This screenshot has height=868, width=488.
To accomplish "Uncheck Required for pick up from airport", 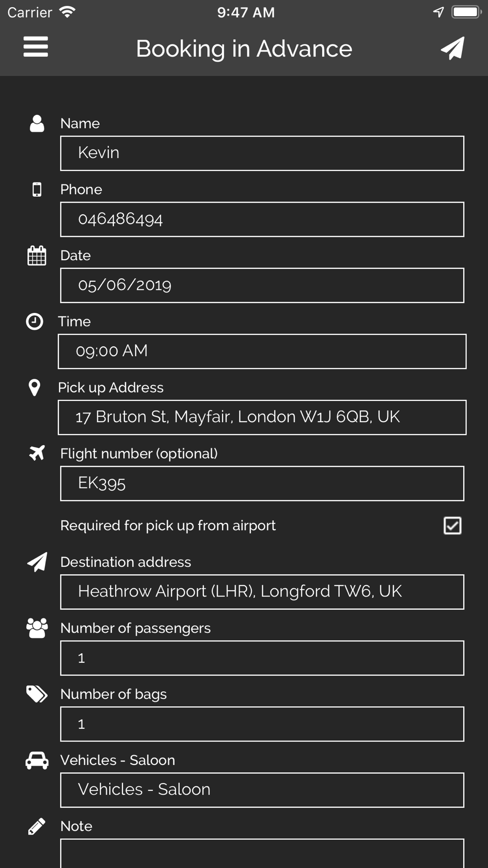I will [452, 526].
